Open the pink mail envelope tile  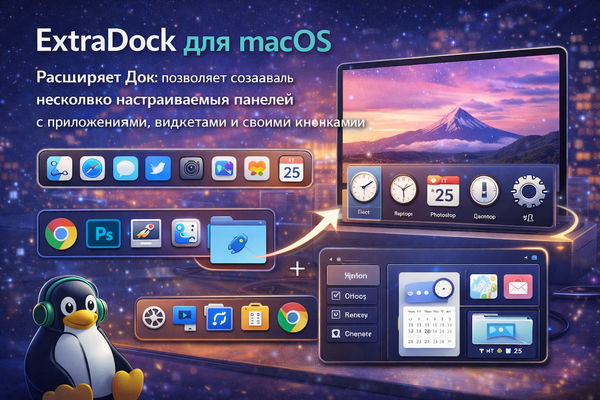[518, 286]
